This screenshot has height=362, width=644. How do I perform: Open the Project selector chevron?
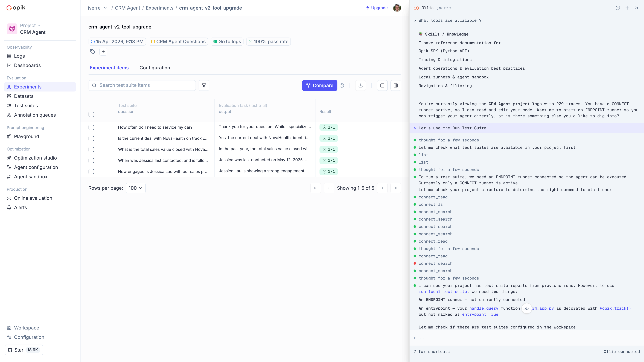point(39,25)
